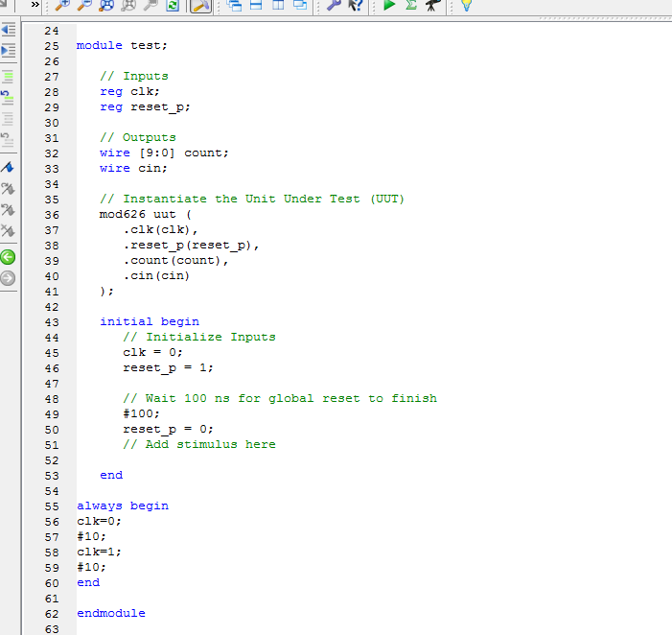Open the Design Summary sigma icon
672x635 pixels.
click(x=411, y=5)
